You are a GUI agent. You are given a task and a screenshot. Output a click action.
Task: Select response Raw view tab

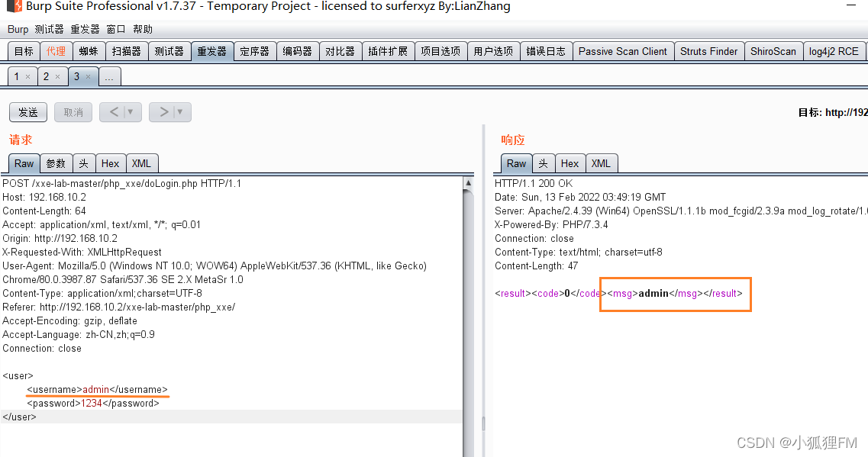[x=517, y=164]
